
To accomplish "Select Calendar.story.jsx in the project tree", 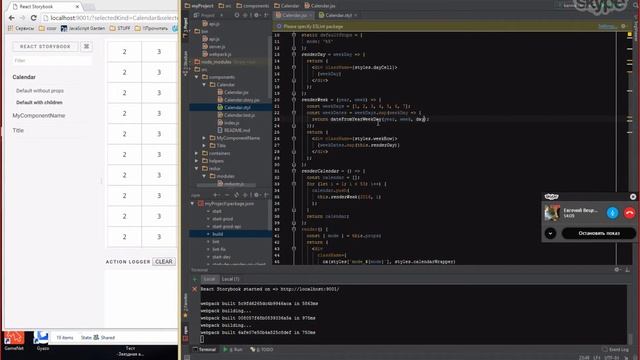I will pos(238,100).
